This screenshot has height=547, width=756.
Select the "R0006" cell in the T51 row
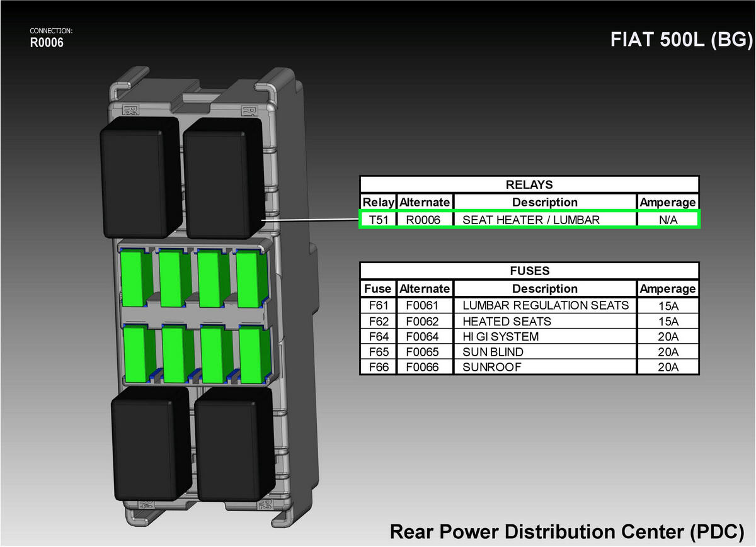tap(425, 220)
